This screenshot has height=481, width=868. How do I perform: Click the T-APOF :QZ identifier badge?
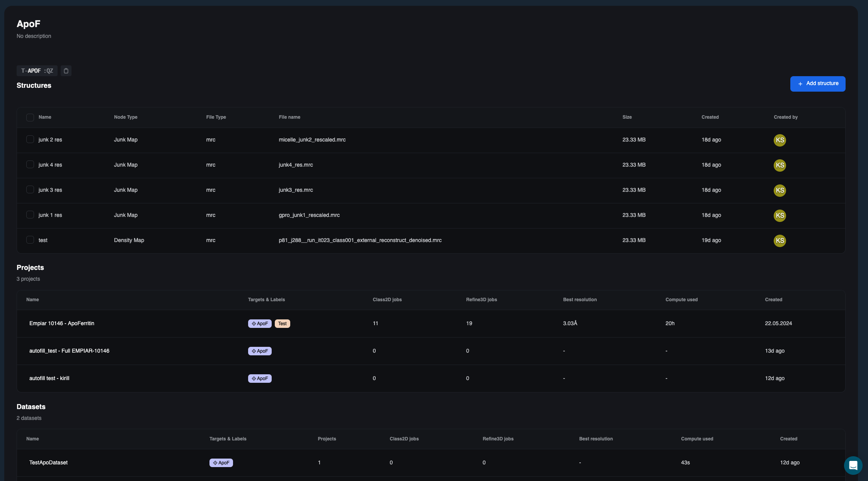pyautogui.click(x=37, y=71)
